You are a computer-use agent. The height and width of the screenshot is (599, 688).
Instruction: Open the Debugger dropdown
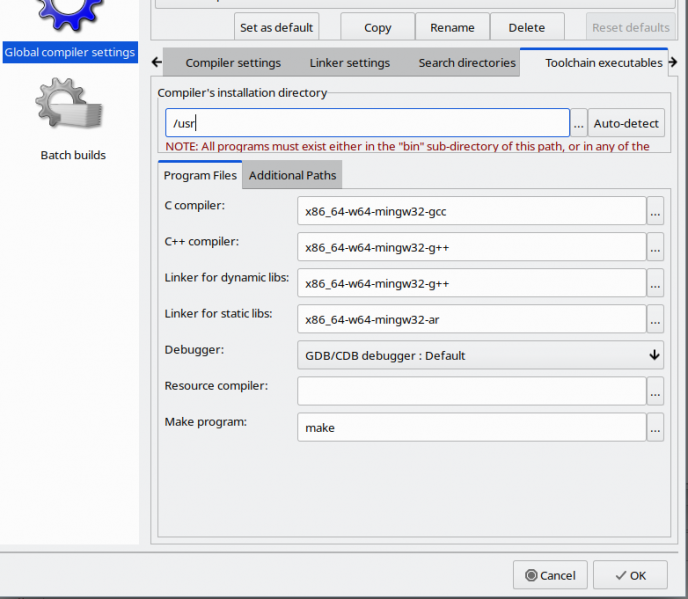click(x=480, y=355)
